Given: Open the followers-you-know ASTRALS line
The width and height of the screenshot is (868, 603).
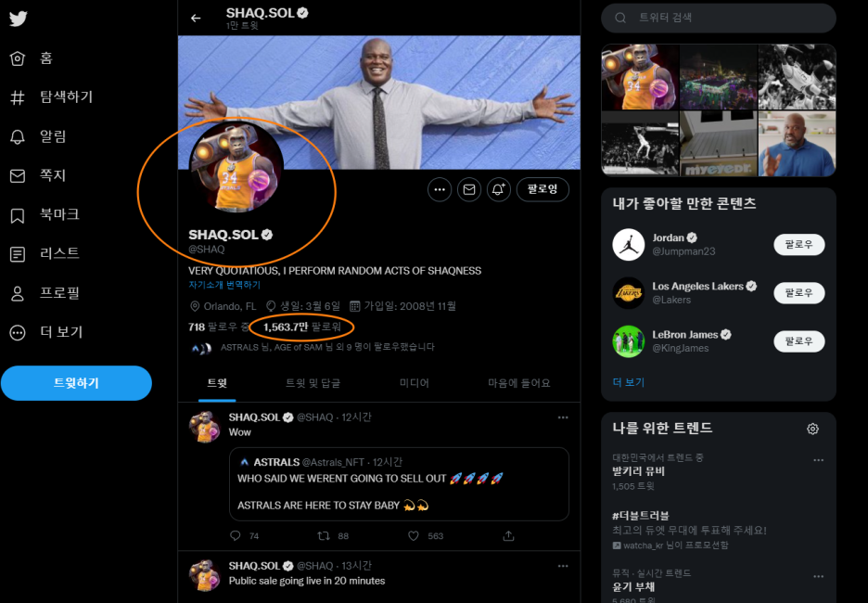Looking at the screenshot, I should coord(313,348).
